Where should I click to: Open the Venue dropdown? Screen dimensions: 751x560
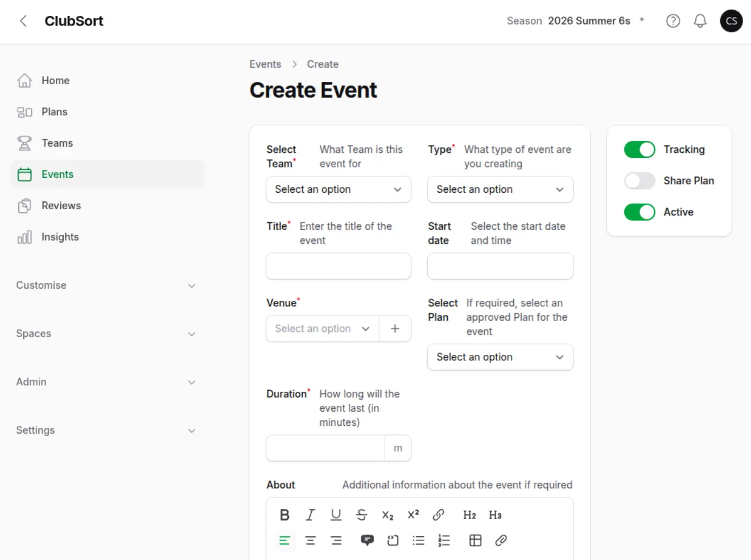(322, 329)
